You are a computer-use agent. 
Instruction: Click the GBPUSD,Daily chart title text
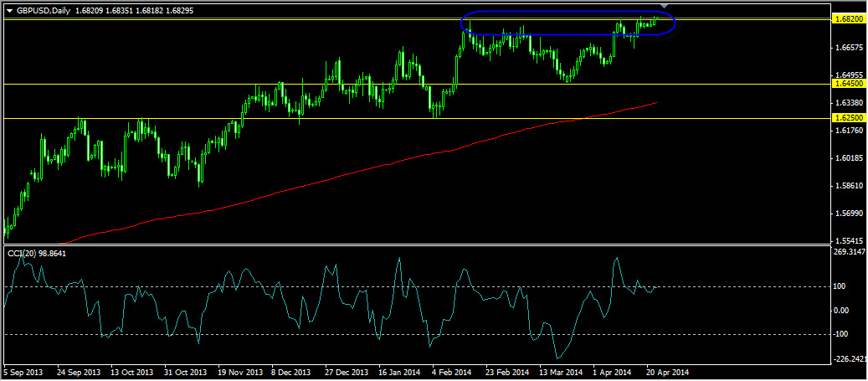44,11
